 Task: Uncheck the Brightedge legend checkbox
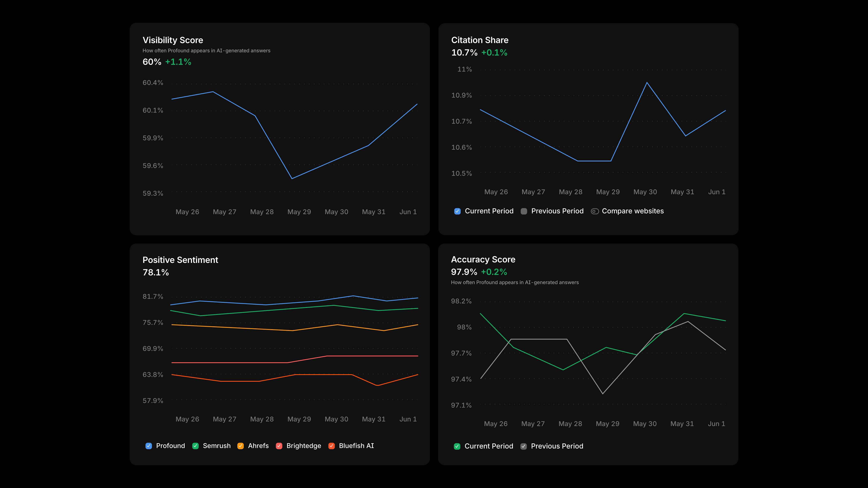point(279,446)
